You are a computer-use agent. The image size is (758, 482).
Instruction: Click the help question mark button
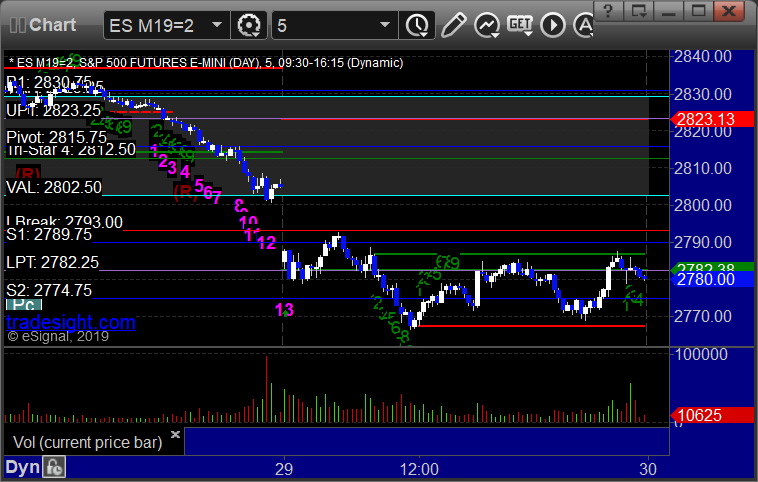pos(552,23)
